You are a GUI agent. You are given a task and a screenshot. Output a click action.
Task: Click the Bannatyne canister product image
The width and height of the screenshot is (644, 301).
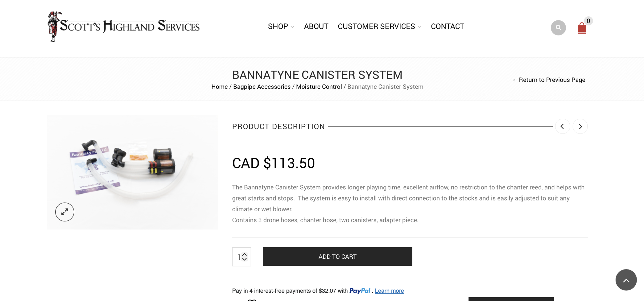click(132, 172)
